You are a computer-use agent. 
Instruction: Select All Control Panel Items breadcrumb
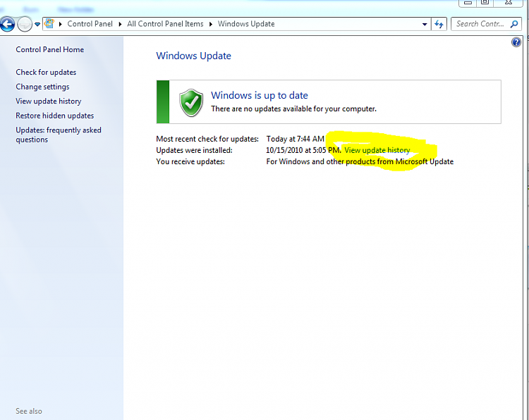click(x=165, y=24)
